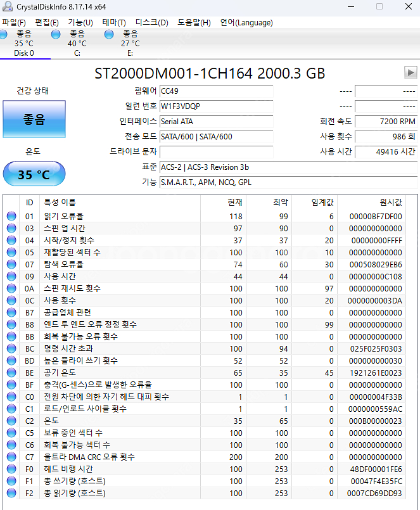The width and height of the screenshot is (420, 510).
Task: Click the 임계값 column header
Action: (x=315, y=202)
